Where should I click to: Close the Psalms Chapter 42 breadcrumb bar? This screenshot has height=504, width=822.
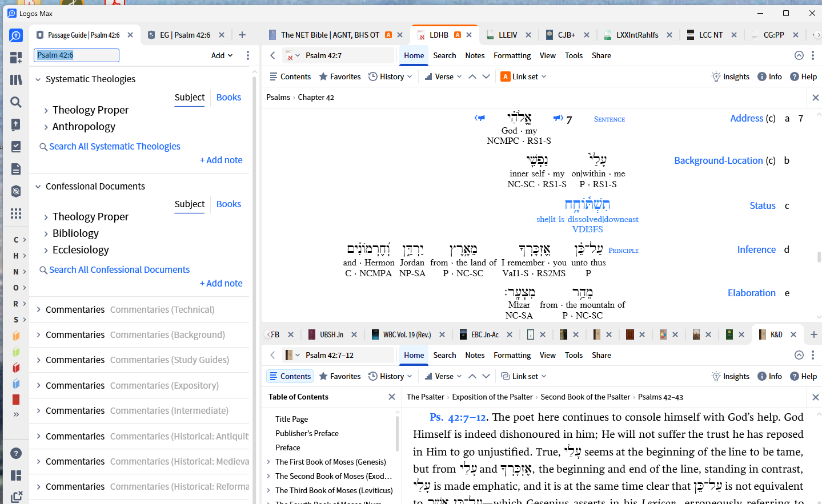tap(816, 98)
